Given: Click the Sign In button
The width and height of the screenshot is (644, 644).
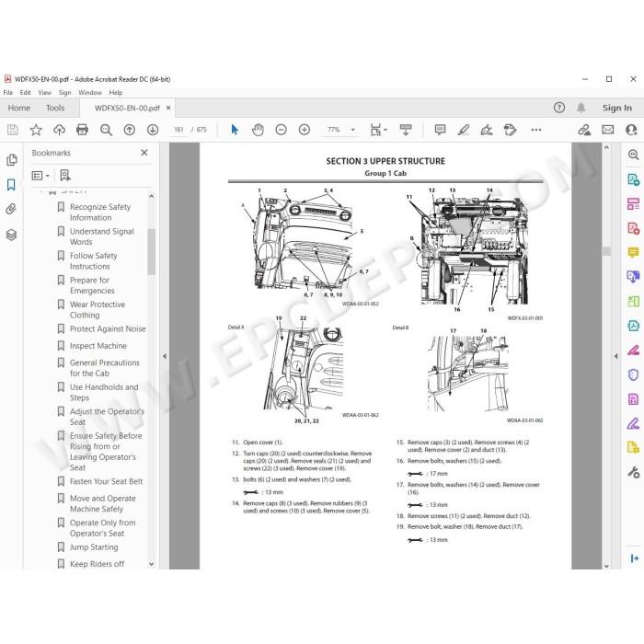Looking at the screenshot, I should [617, 108].
